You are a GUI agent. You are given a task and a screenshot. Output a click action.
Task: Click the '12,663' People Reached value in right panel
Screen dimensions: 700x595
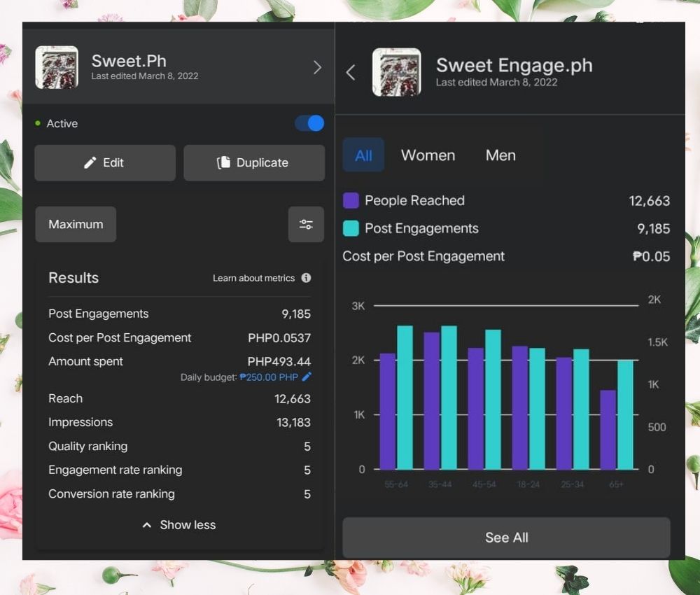(650, 201)
